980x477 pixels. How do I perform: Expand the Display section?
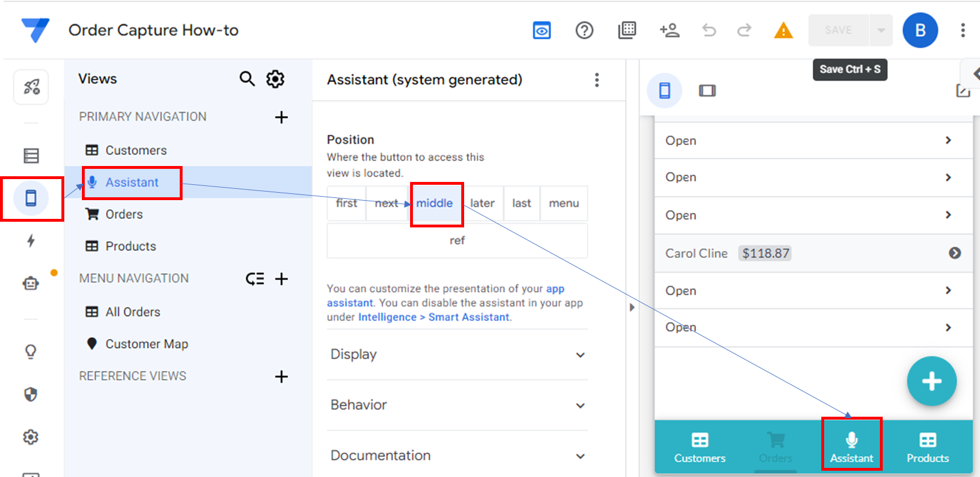click(x=457, y=354)
